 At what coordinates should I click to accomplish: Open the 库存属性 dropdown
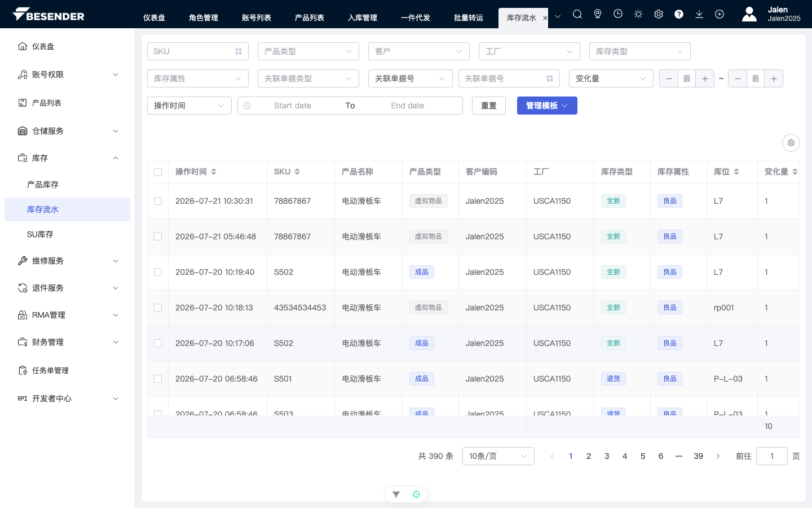coord(198,78)
